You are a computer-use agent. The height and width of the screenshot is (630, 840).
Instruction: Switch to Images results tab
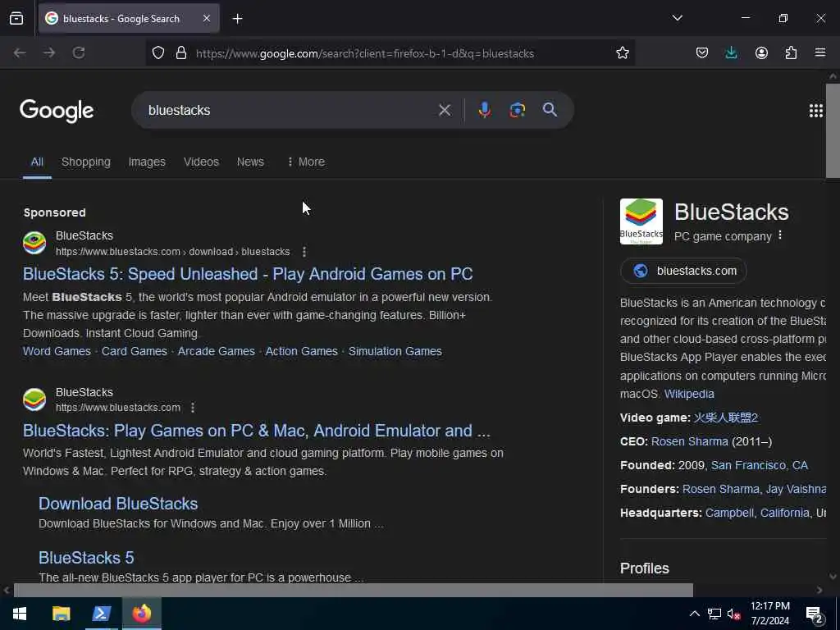point(147,162)
